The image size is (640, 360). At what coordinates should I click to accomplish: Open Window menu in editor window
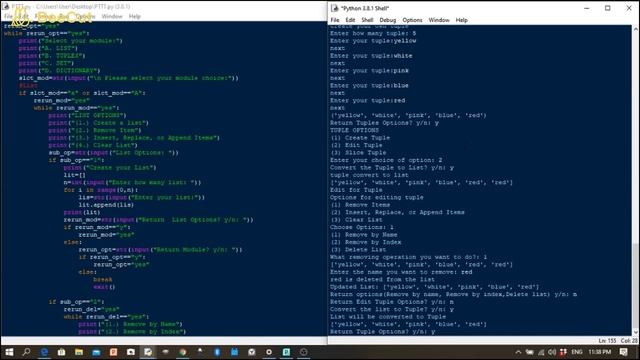coord(112,16)
